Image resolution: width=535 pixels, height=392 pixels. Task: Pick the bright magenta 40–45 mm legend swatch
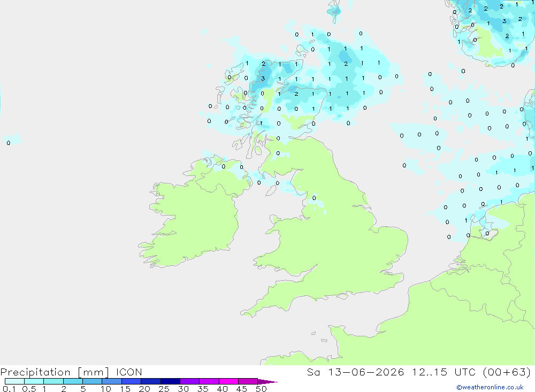pyautogui.click(x=228, y=381)
